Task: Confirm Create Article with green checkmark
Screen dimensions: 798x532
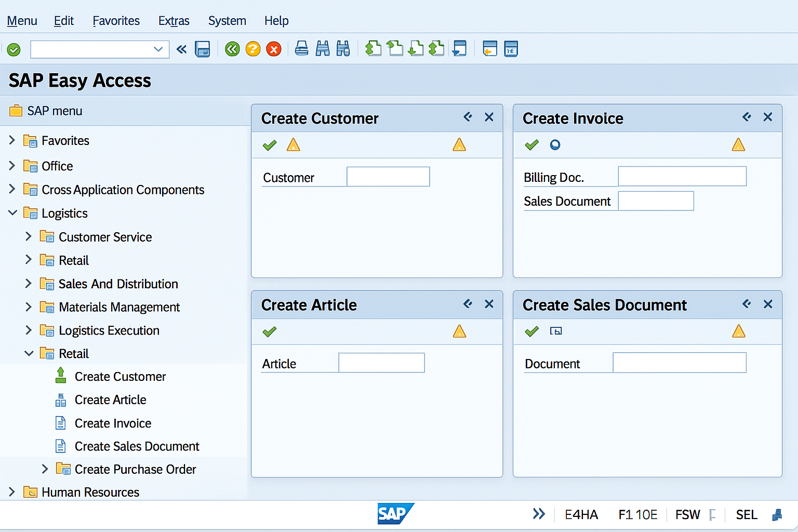Action: tap(270, 331)
